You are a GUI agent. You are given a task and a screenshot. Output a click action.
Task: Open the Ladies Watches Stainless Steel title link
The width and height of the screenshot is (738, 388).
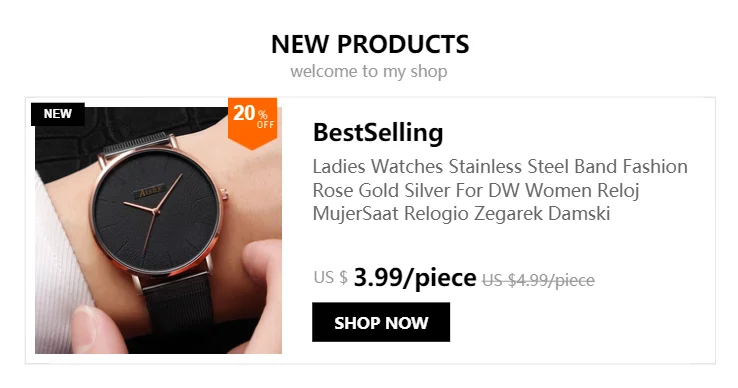[x=500, y=190]
